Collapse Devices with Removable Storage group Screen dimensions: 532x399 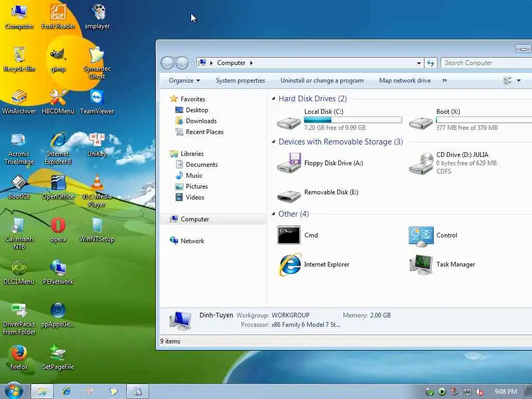tap(273, 141)
